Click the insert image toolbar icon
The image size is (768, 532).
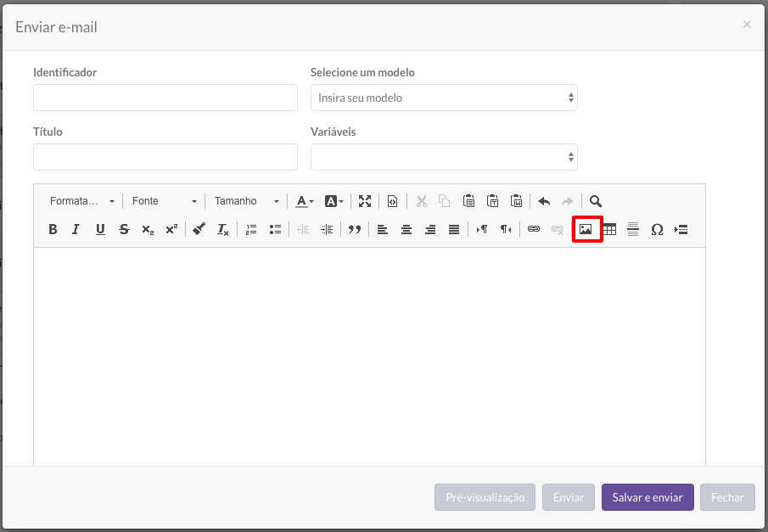click(x=586, y=229)
